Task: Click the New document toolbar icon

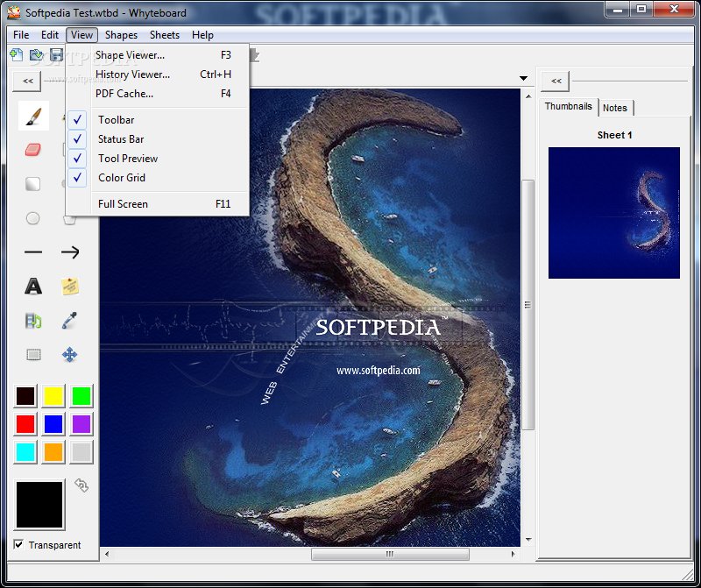Action: click(x=16, y=55)
